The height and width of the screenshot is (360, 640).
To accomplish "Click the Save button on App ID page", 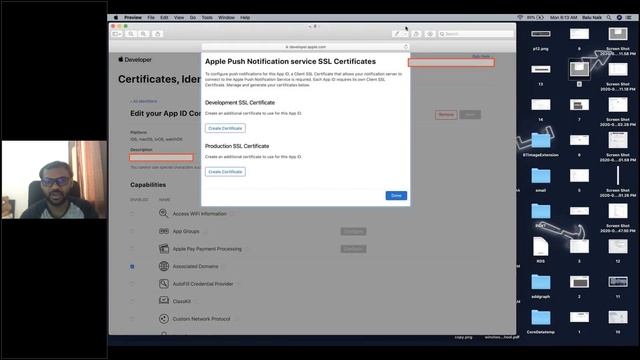I will point(470,115).
